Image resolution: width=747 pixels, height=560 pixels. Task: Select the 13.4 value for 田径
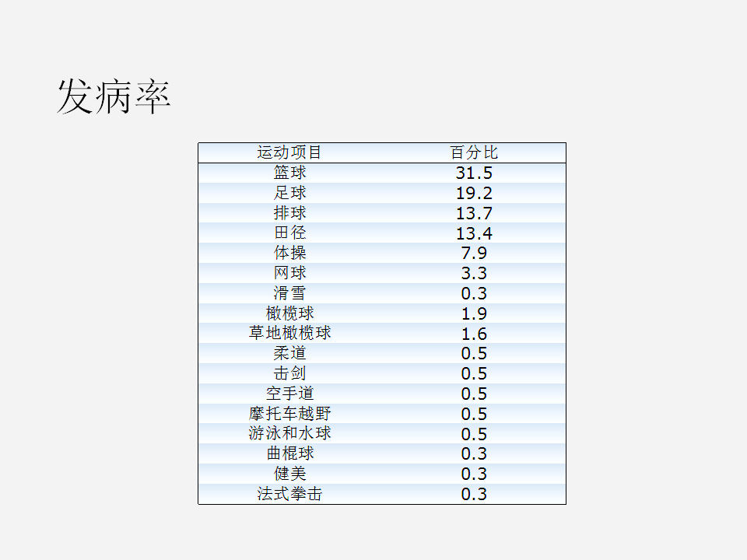(476, 232)
